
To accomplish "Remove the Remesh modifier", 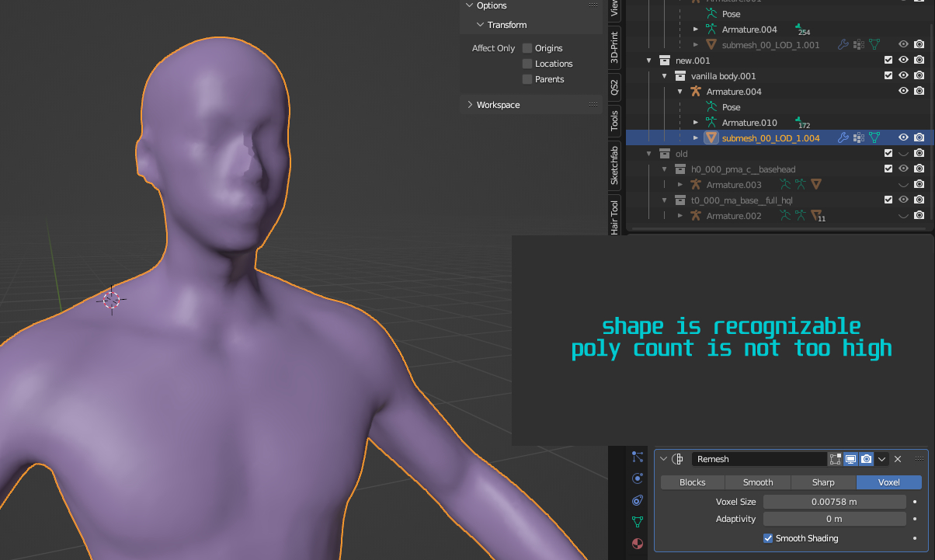I will [898, 459].
